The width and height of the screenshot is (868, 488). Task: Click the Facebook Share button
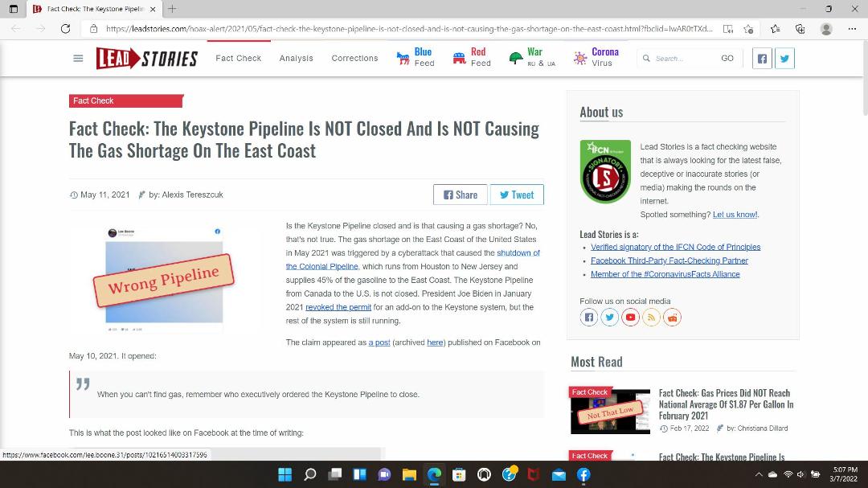461,195
